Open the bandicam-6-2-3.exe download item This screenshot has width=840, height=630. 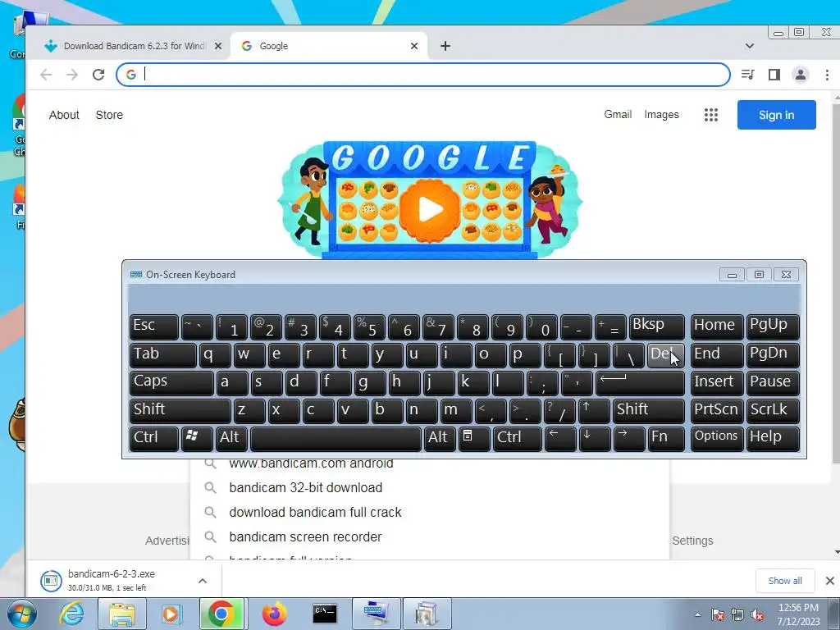click(112, 580)
